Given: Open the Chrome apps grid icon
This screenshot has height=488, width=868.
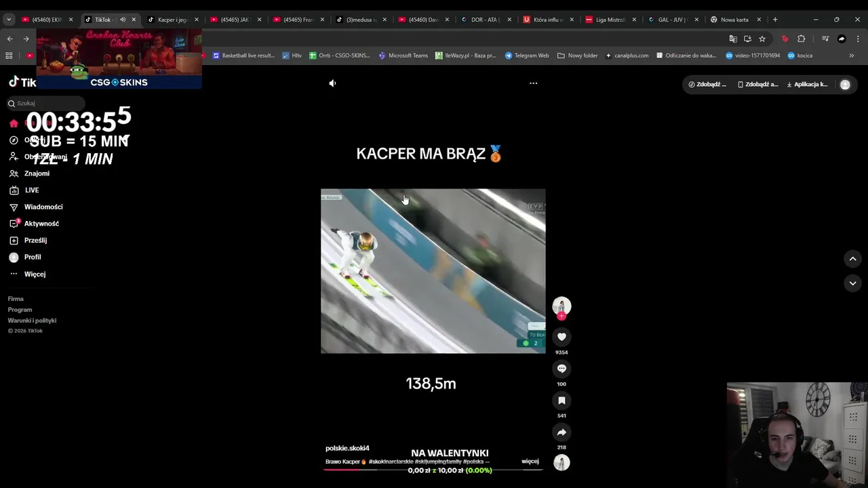Looking at the screenshot, I should tap(9, 56).
